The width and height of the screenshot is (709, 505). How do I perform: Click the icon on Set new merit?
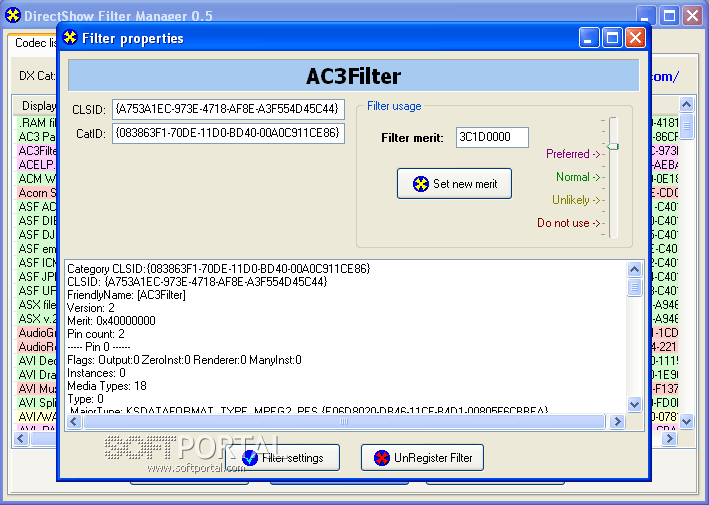(421, 184)
